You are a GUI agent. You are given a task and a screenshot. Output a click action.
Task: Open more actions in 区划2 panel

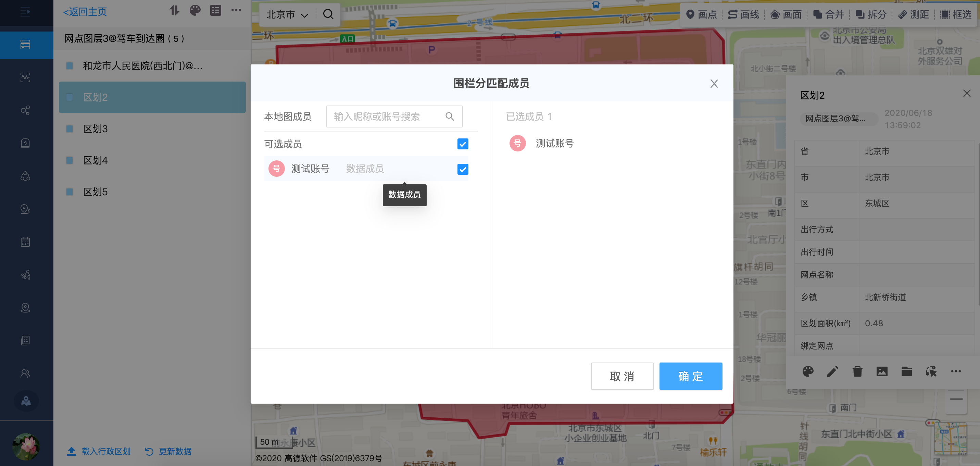(956, 371)
